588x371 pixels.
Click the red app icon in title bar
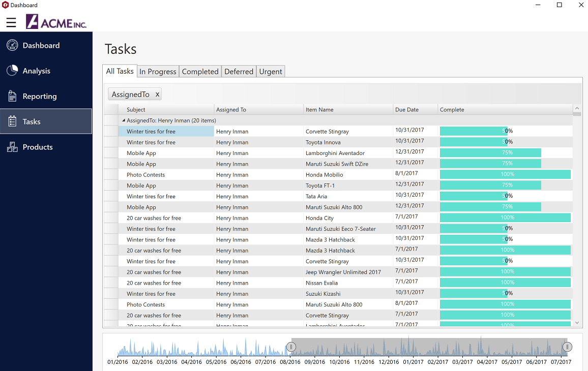coord(5,5)
